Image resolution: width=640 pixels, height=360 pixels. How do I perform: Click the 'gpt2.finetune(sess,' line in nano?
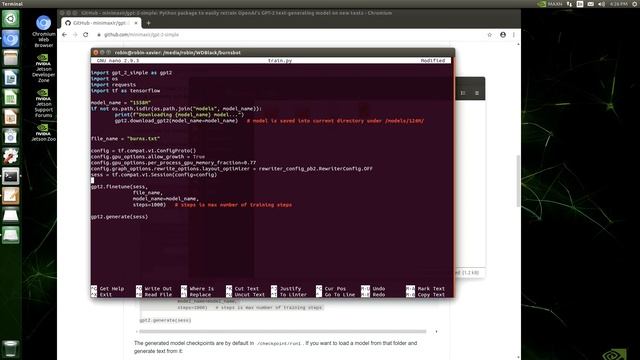click(119, 187)
